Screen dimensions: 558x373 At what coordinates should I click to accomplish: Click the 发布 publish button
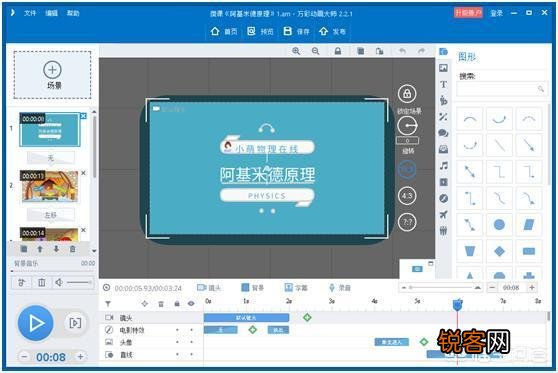point(332,31)
